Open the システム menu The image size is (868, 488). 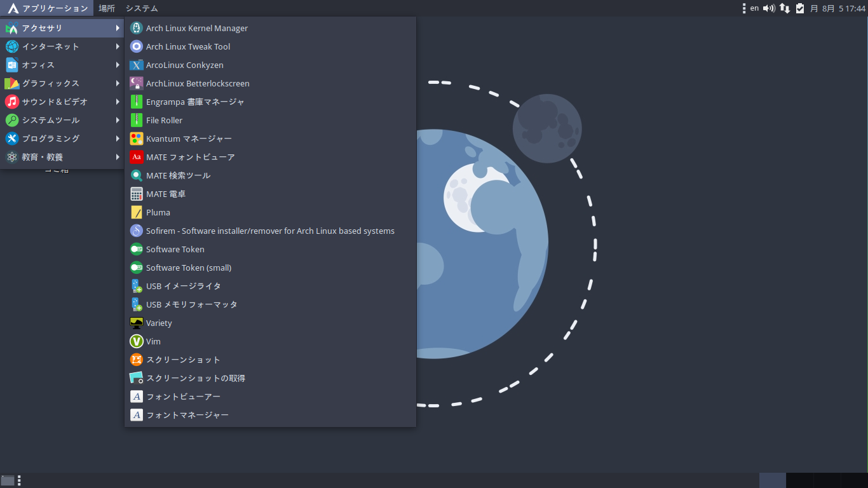[x=142, y=8]
